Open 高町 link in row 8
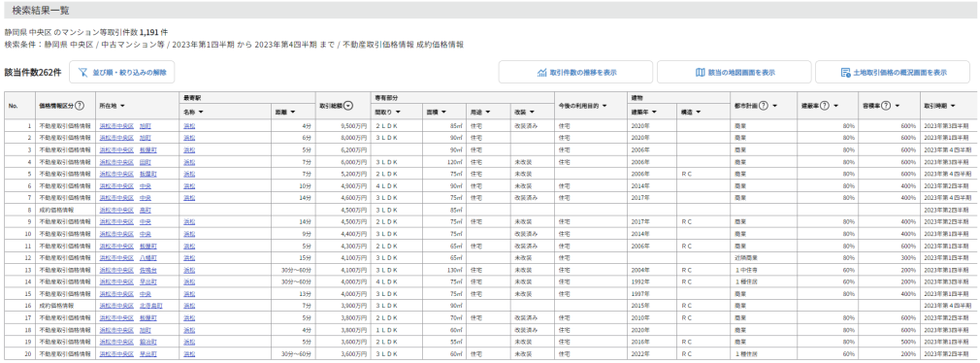The height and width of the screenshot is (363, 980). [x=145, y=210]
